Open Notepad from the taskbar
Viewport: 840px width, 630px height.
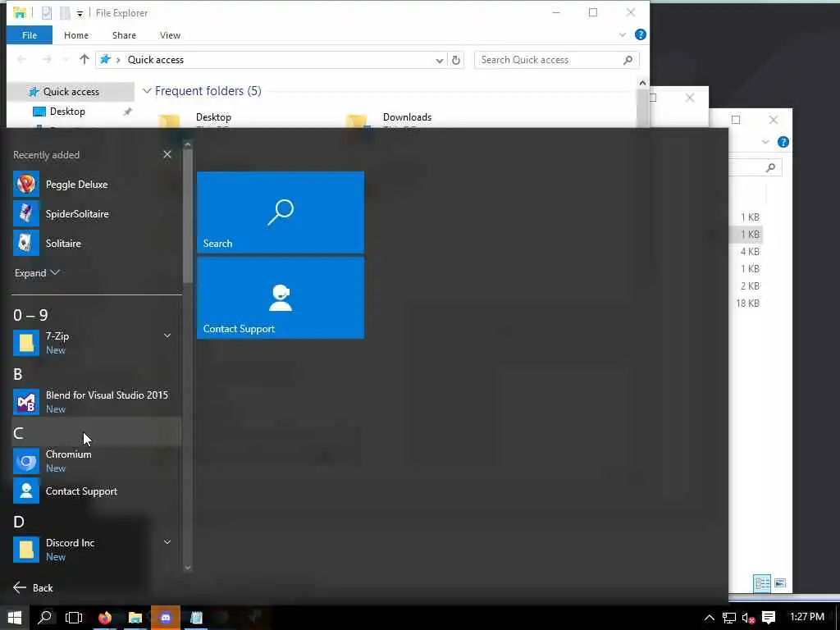[196, 618]
